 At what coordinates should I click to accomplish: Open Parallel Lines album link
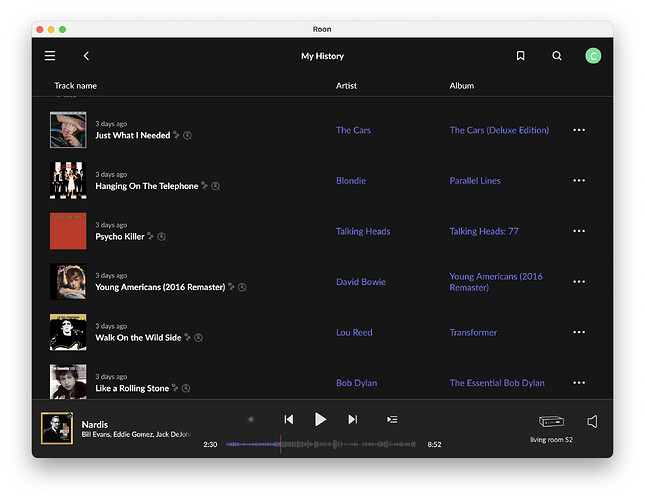(475, 181)
